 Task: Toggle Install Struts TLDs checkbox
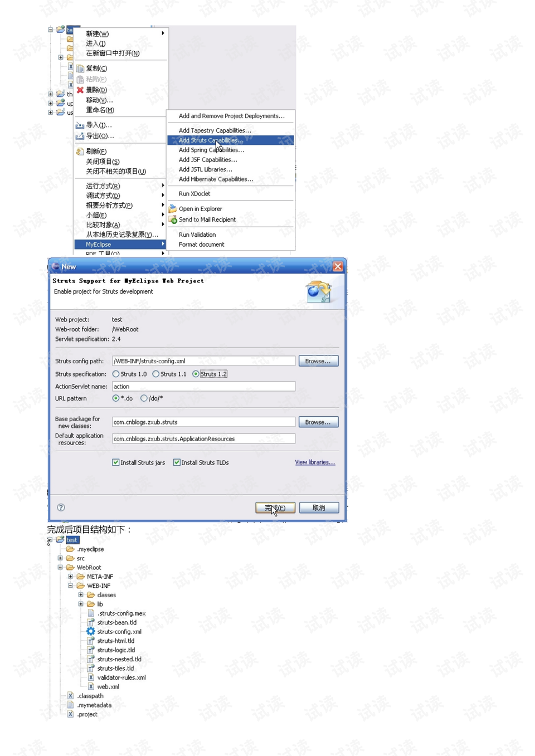point(177,462)
